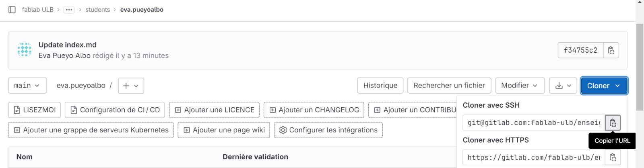This screenshot has height=168, width=644.
Task: Copy the HTTPS clone URL
Action: (x=613, y=157)
